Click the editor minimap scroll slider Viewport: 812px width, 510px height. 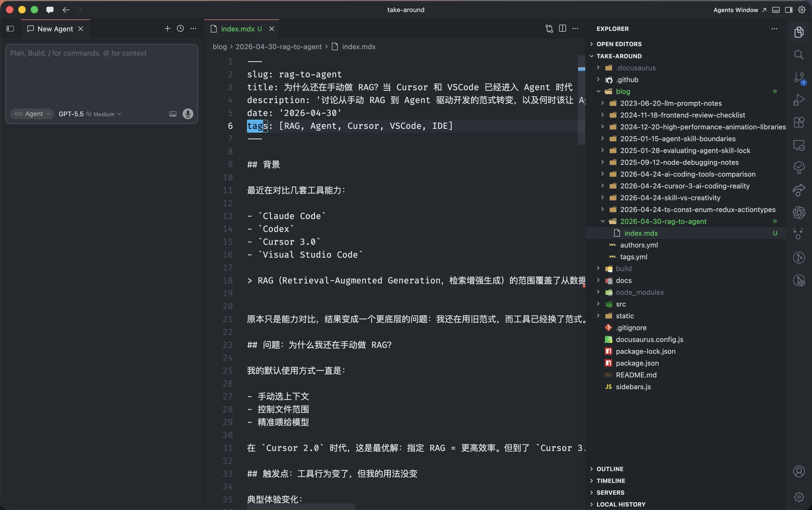click(x=581, y=100)
